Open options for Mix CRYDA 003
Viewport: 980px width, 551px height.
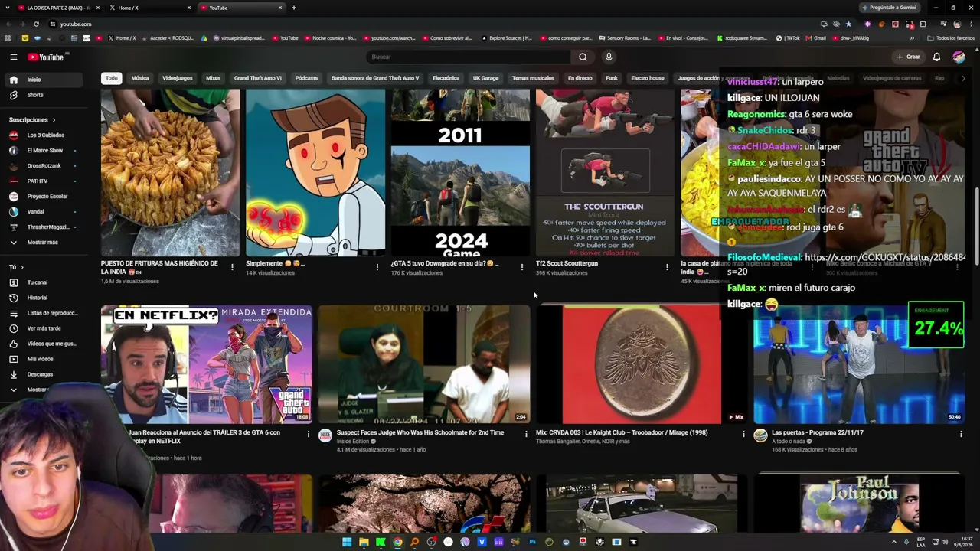click(x=743, y=434)
